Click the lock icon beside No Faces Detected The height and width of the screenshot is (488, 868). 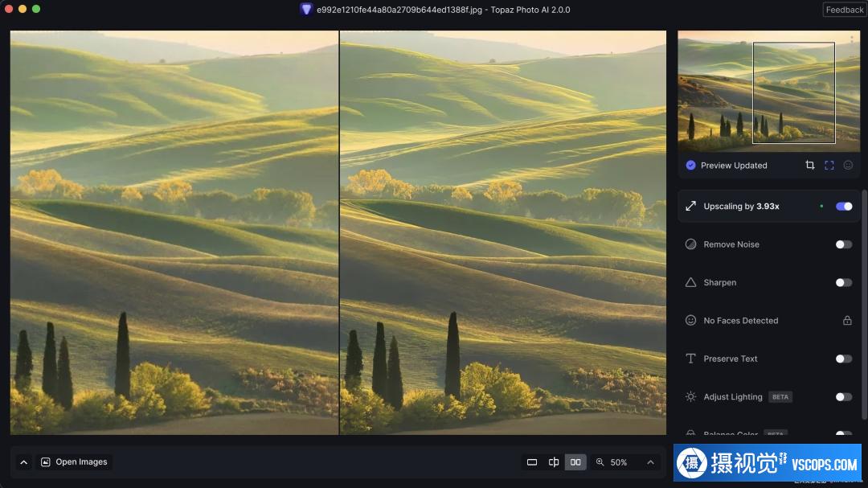pyautogui.click(x=847, y=320)
